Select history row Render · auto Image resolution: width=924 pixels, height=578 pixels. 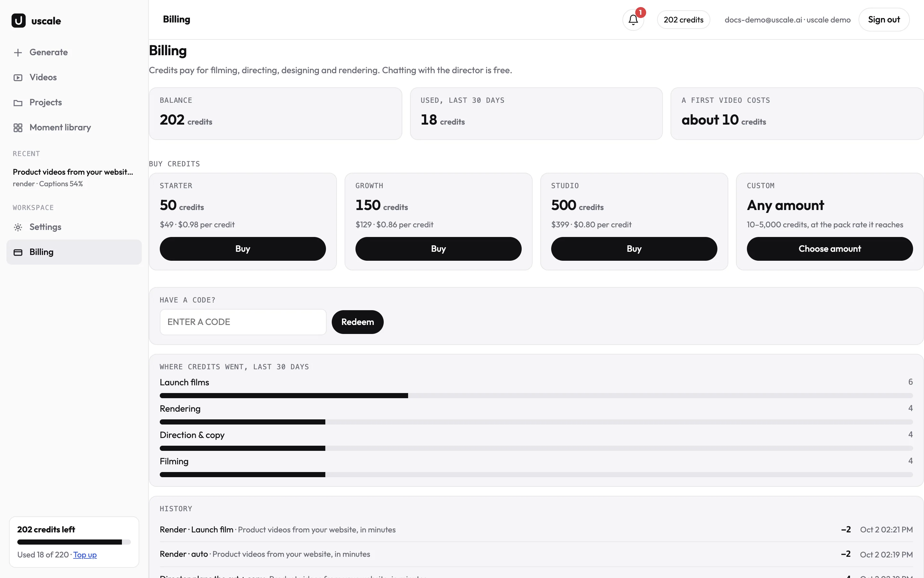coord(536,554)
